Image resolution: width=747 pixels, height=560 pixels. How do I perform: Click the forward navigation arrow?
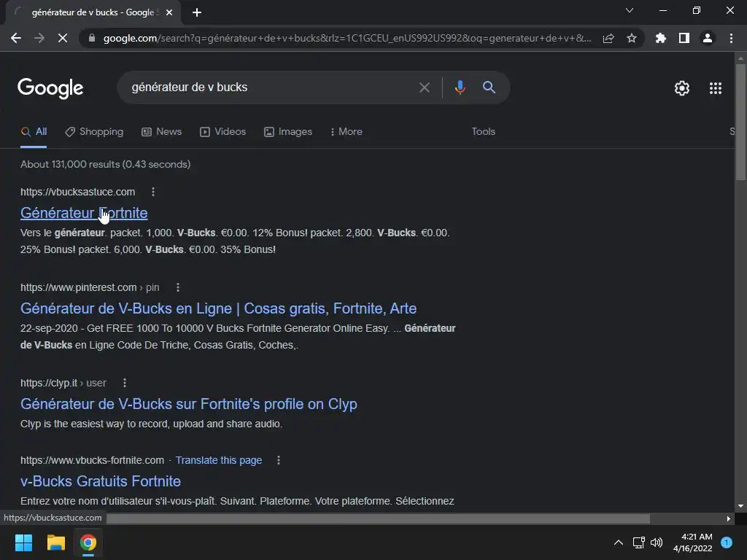(39, 38)
